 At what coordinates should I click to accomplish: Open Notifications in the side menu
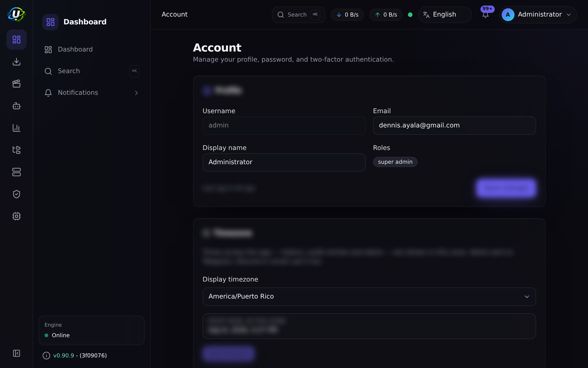(x=92, y=93)
